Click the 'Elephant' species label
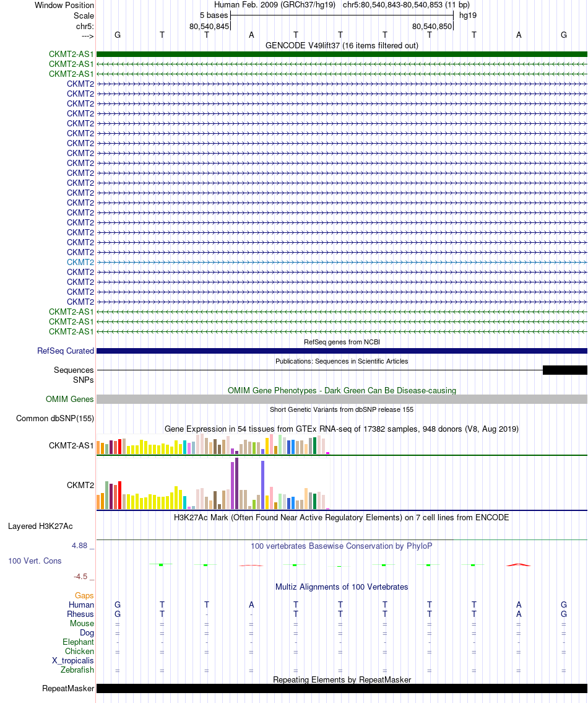This screenshot has width=588, height=703. (x=79, y=642)
